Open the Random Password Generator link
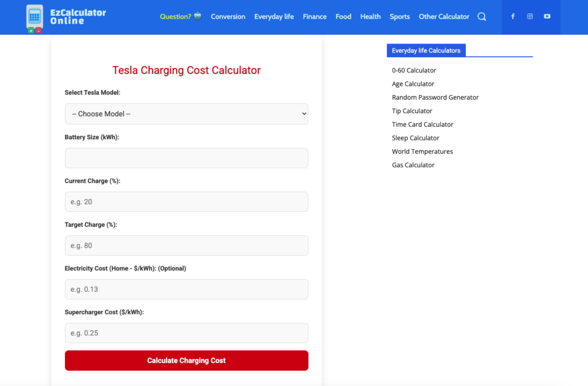588x386 pixels. pyautogui.click(x=435, y=97)
